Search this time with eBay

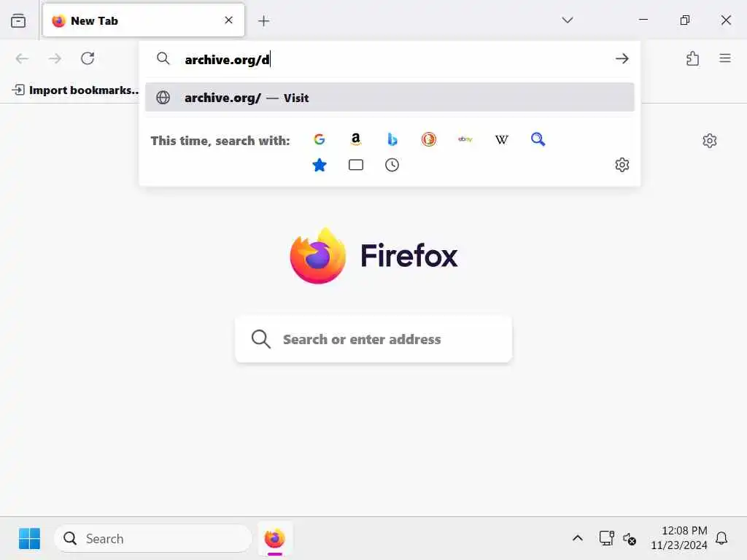(465, 139)
